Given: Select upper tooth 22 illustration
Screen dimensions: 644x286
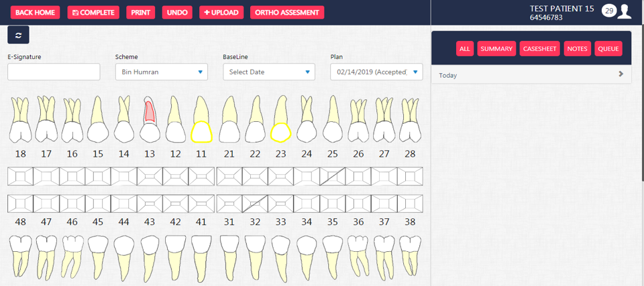Looking at the screenshot, I should click(x=255, y=119).
